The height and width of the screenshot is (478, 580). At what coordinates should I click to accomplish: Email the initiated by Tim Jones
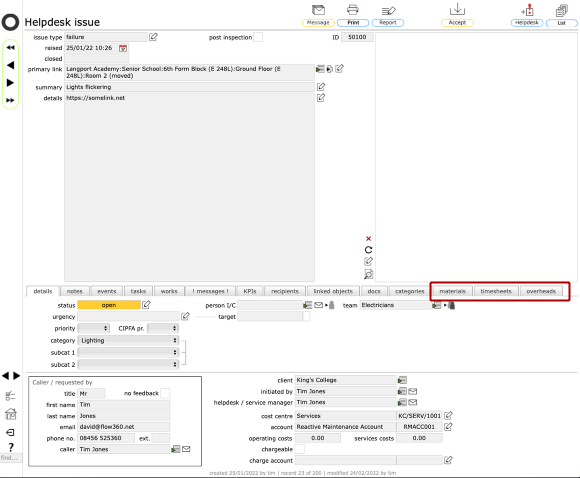[x=413, y=391]
